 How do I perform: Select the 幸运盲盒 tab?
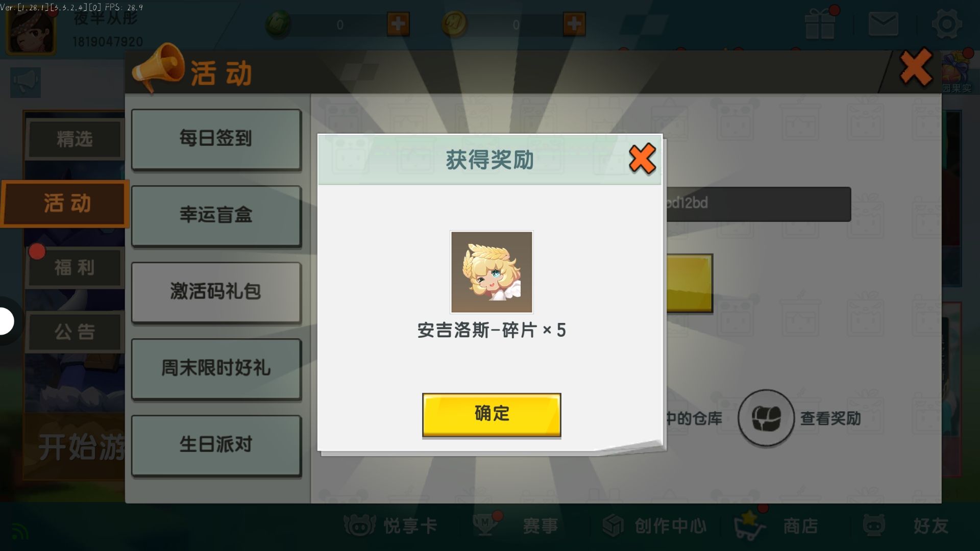coord(216,215)
